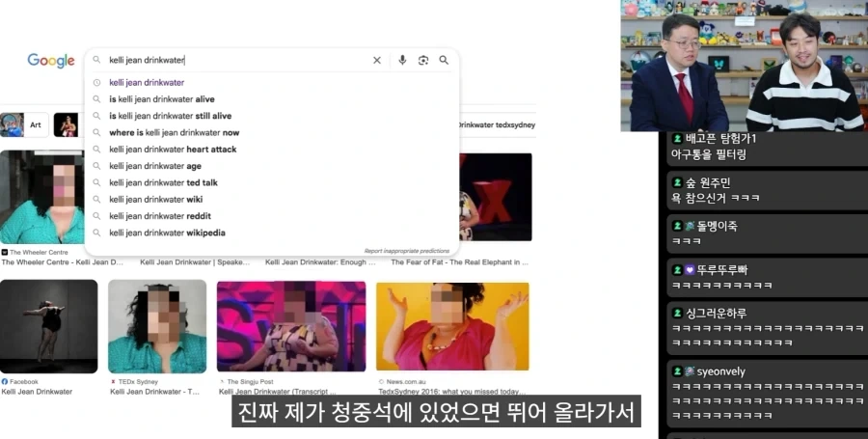Viewport: 868px width, 439px height.
Task: Click chat username '숲 원주민'
Action: (x=708, y=182)
